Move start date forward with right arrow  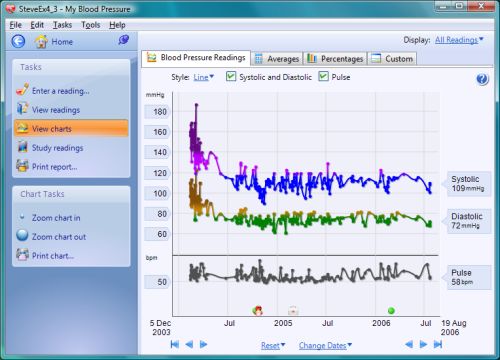(x=203, y=344)
